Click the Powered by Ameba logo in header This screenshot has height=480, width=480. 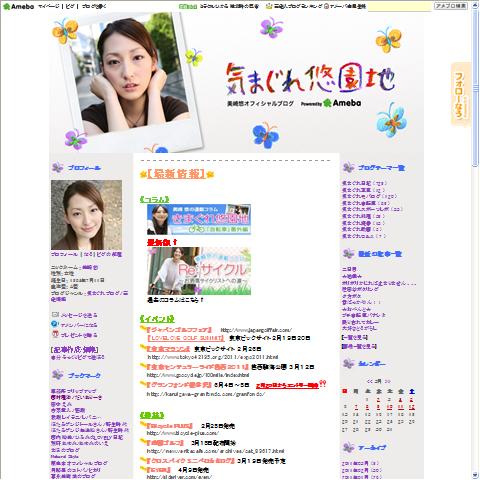point(331,103)
